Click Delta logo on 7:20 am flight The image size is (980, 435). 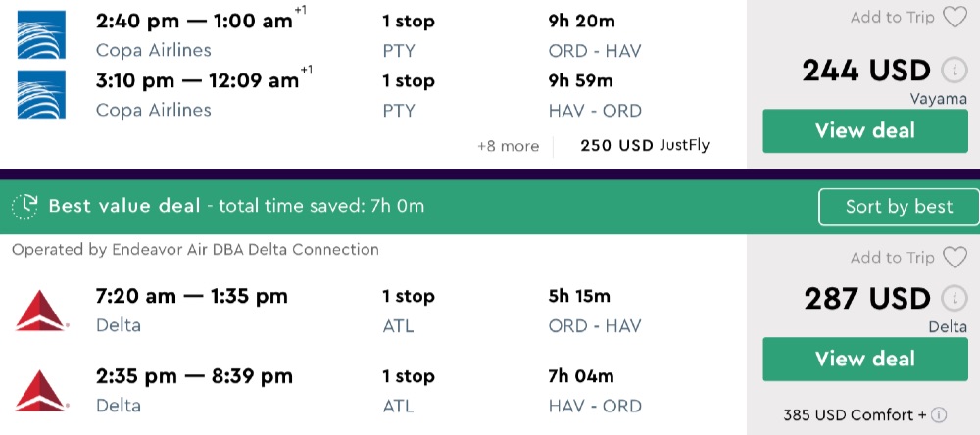(x=41, y=310)
